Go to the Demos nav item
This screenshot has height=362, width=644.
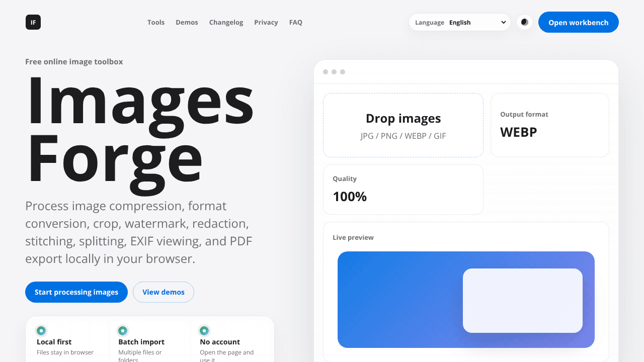(187, 22)
